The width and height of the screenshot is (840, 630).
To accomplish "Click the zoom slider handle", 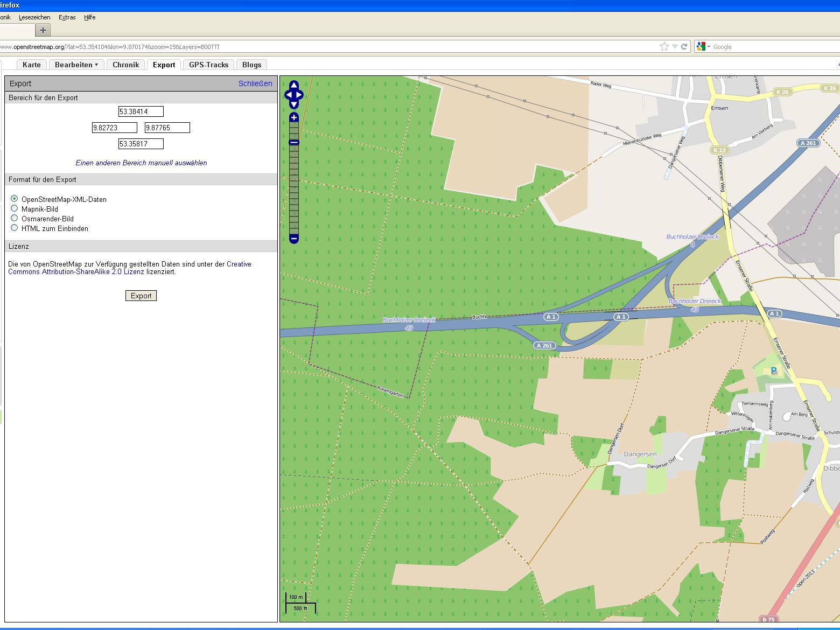I will click(x=294, y=142).
